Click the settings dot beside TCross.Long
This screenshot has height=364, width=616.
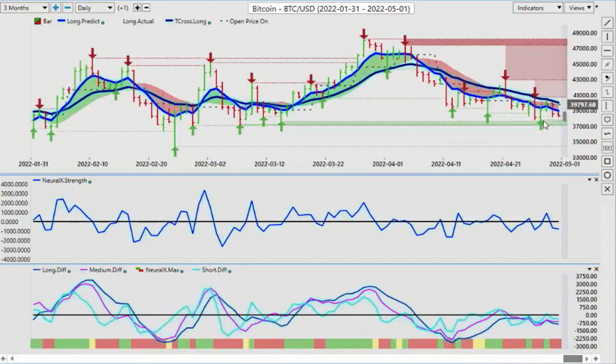point(209,23)
